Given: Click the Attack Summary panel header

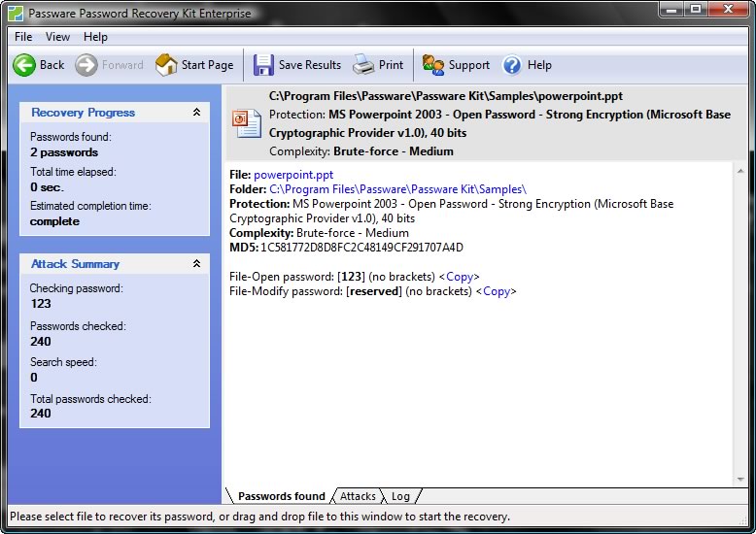Looking at the screenshot, I should click(115, 264).
